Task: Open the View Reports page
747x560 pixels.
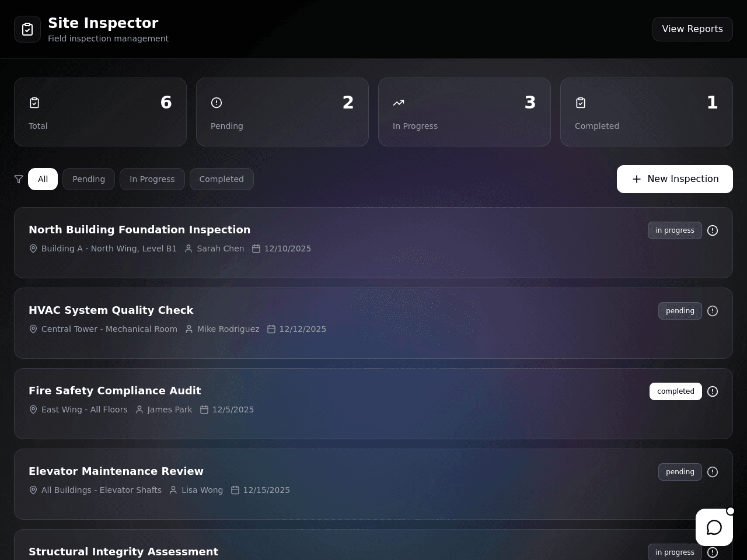Action: tap(692, 29)
